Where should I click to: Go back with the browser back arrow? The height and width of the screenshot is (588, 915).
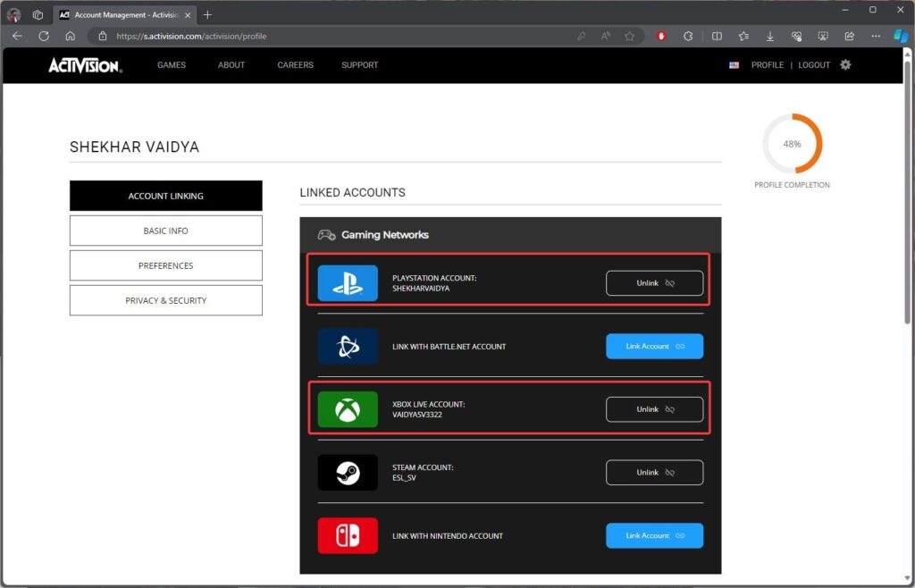click(x=18, y=36)
